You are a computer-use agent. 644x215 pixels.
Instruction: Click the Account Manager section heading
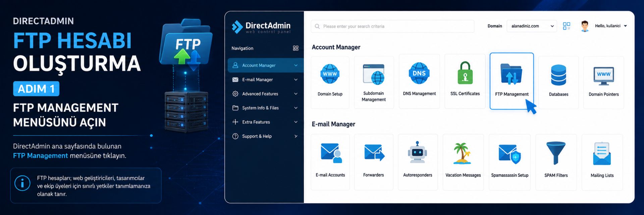pos(336,47)
